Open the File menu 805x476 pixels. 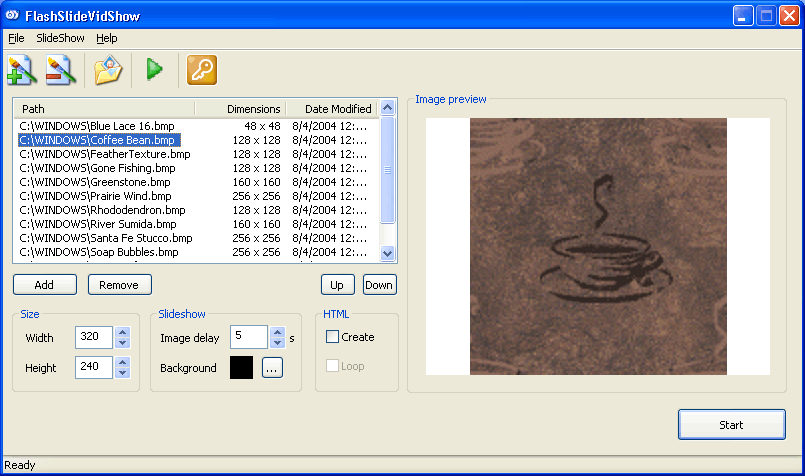(16, 38)
